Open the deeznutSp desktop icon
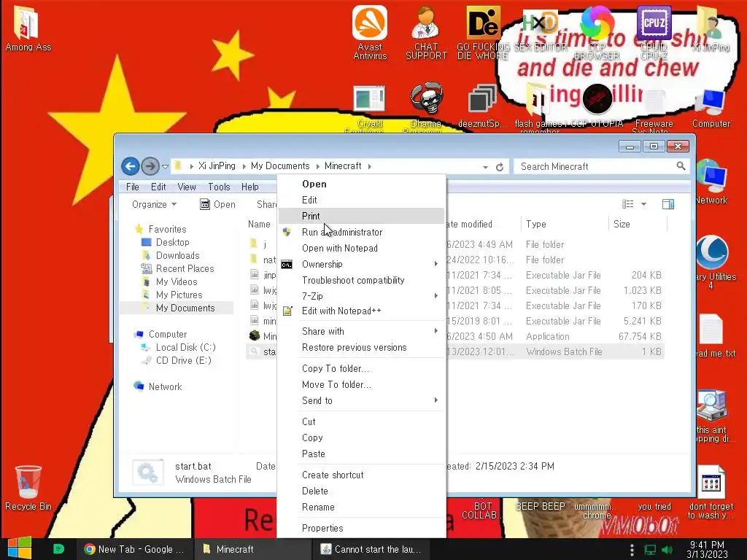747x560 pixels. click(482, 106)
